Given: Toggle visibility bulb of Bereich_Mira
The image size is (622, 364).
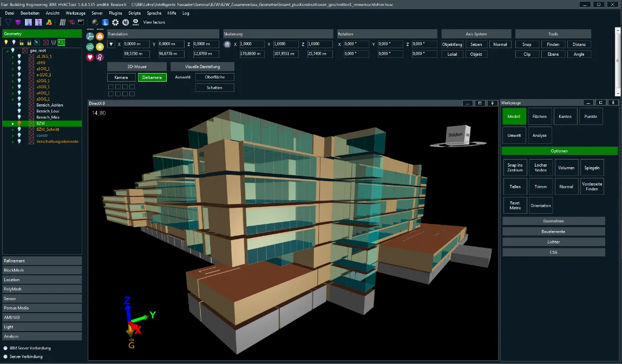Looking at the screenshot, I should point(19,117).
